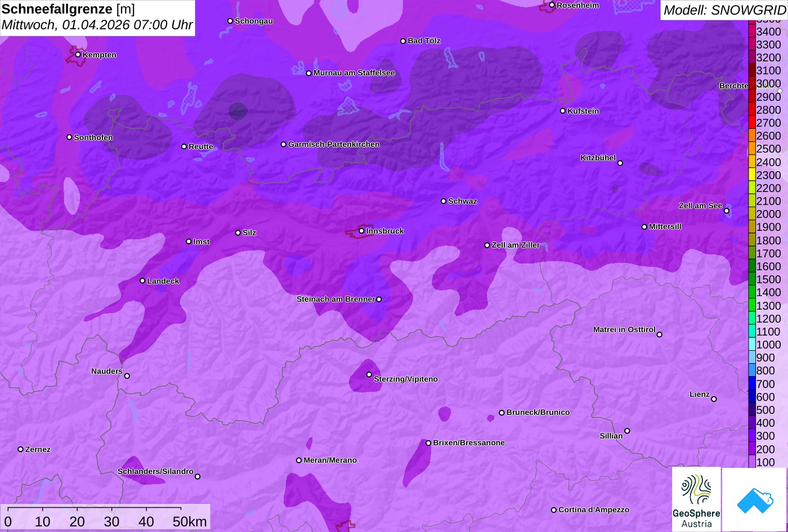Click the Murnau am Staffelsee label
This screenshot has height=532, width=788.
coord(354,73)
